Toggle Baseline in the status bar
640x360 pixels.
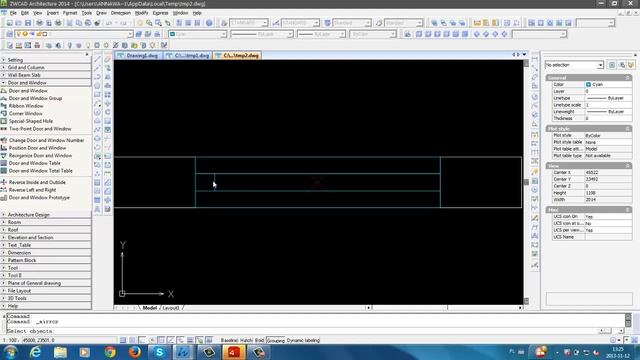229,340
